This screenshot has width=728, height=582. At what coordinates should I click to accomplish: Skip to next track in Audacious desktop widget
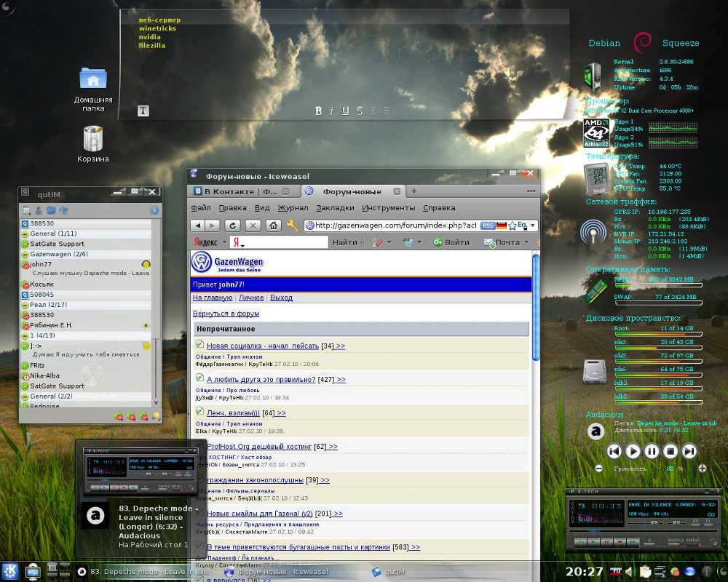(x=689, y=450)
